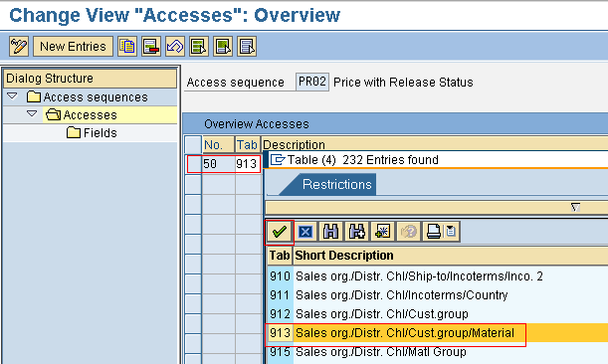
Task: Click the Access sequence PR02 field
Action: [x=312, y=83]
